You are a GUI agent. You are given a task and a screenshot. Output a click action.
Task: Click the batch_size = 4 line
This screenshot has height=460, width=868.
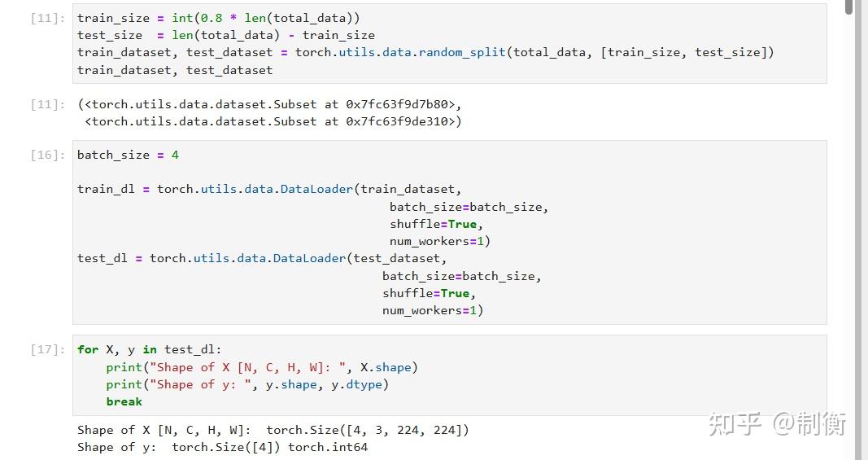128,156
